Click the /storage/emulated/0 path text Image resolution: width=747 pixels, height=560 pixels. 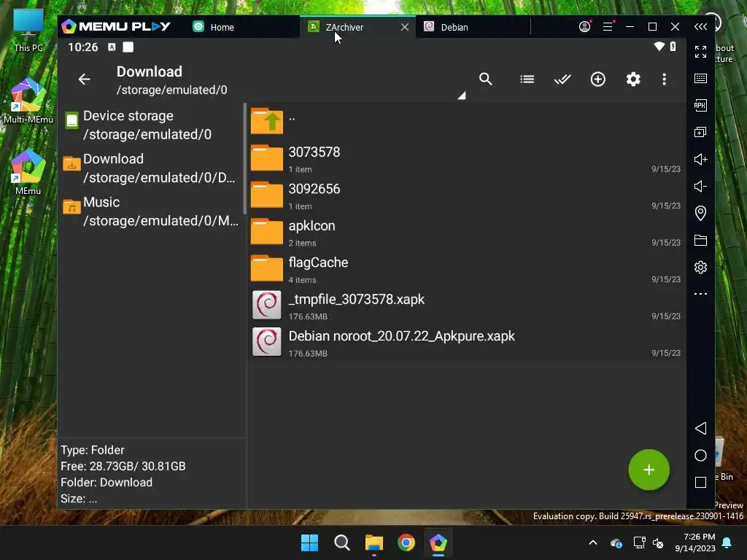pos(172,90)
